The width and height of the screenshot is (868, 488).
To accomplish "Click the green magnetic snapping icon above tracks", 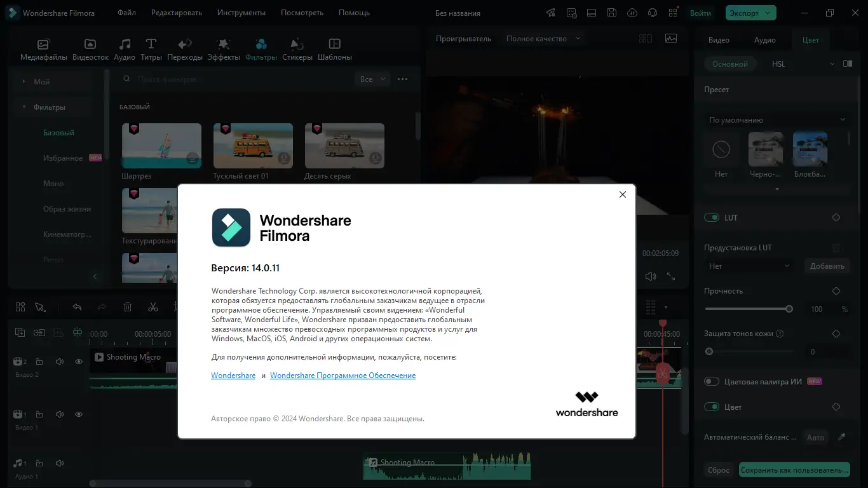I will pos(78,332).
